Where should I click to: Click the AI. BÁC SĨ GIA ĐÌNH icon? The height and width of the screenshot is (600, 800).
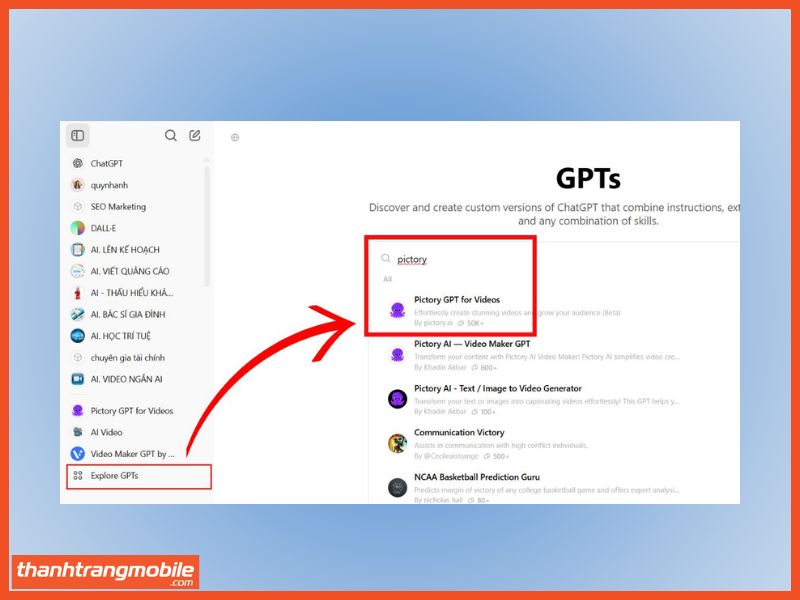[78, 314]
